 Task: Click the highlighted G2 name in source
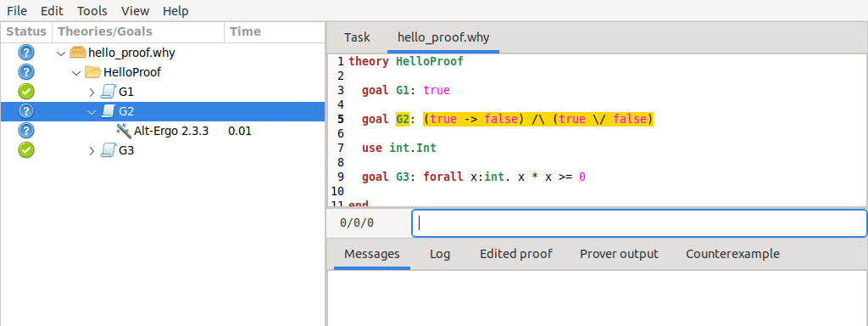pos(403,119)
